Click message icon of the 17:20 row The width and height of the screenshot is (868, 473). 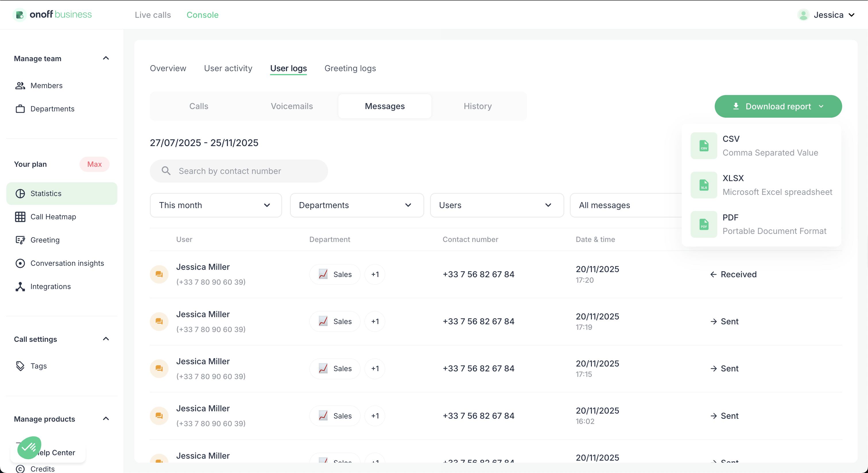click(159, 274)
